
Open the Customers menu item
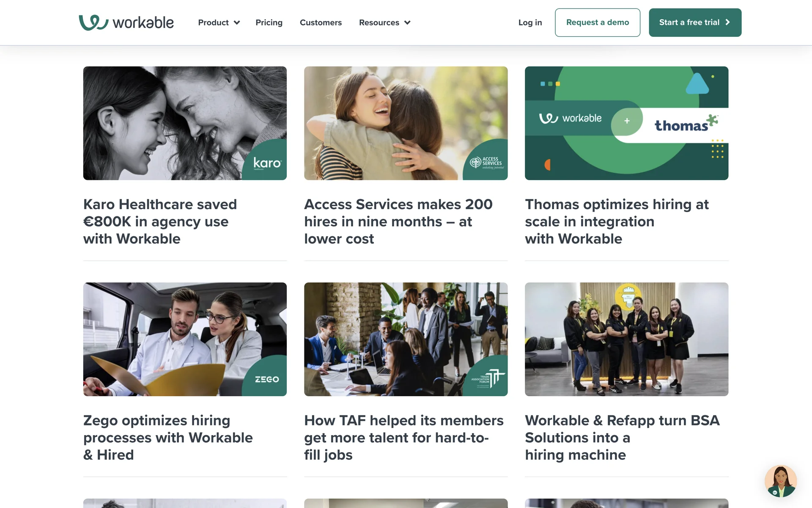(x=321, y=22)
